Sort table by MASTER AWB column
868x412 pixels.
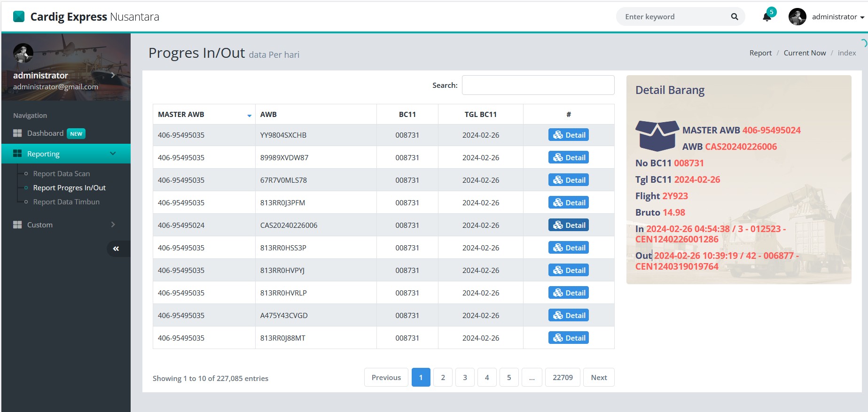(203, 115)
